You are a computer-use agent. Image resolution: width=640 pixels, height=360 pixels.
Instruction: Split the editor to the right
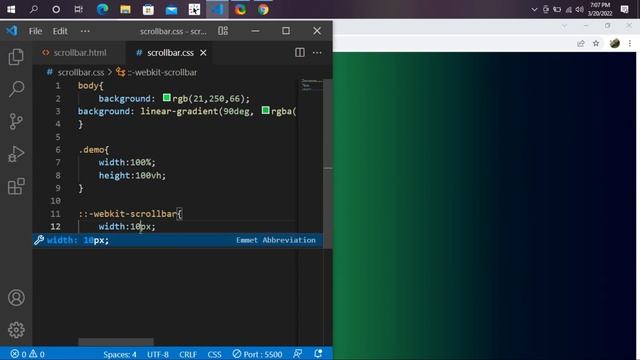300,52
